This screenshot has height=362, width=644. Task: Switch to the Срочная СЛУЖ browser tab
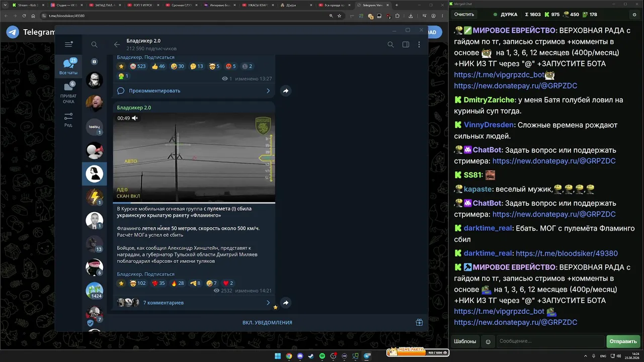(x=183, y=5)
